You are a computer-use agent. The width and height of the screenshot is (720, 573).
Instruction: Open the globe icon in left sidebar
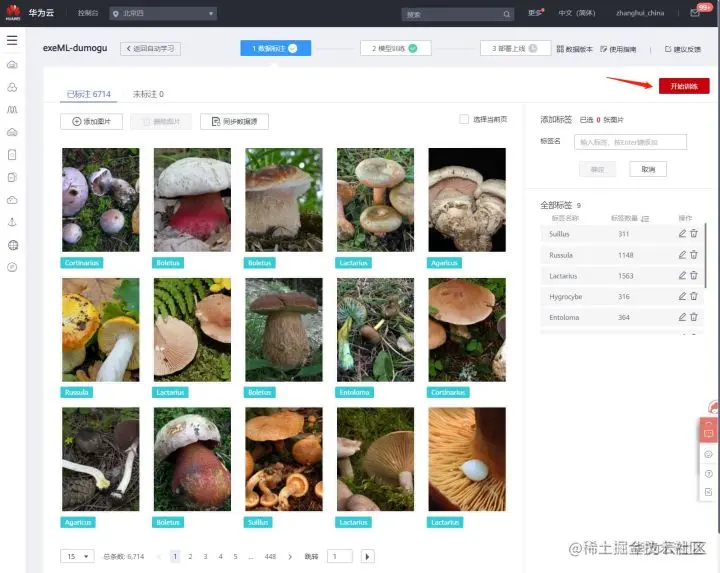pyautogui.click(x=13, y=245)
